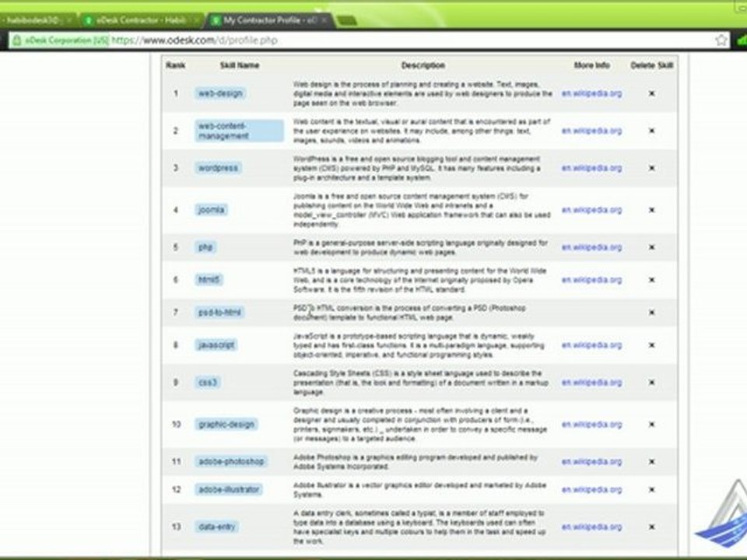Close the My Contractor Profile tab
Image resolution: width=747 pixels, height=560 pixels.
(324, 20)
